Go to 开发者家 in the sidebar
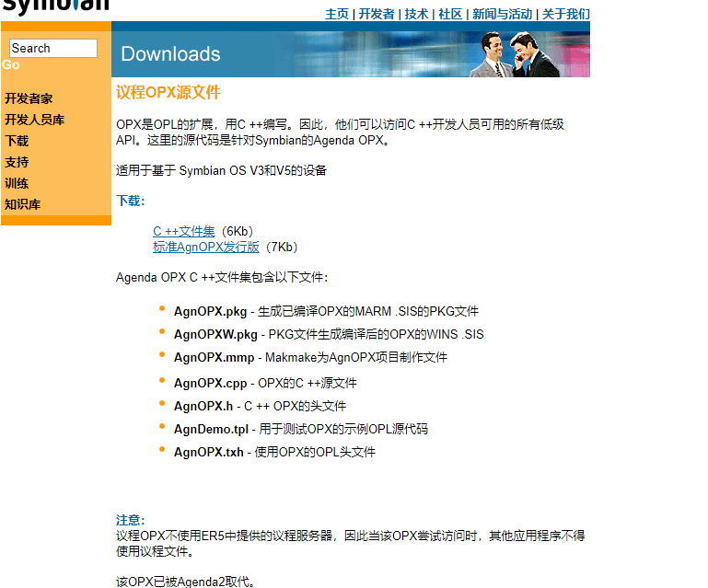Image resolution: width=708 pixels, height=588 pixels. point(29,98)
